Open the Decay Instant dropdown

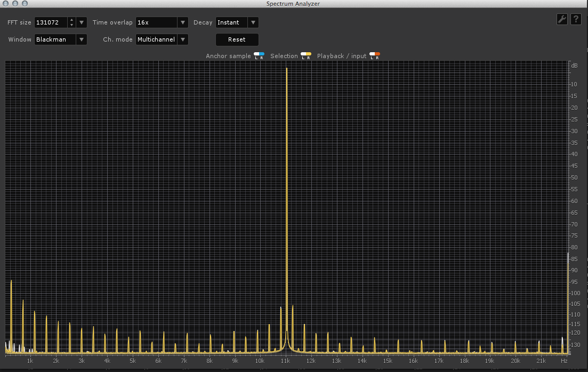pyautogui.click(x=237, y=22)
